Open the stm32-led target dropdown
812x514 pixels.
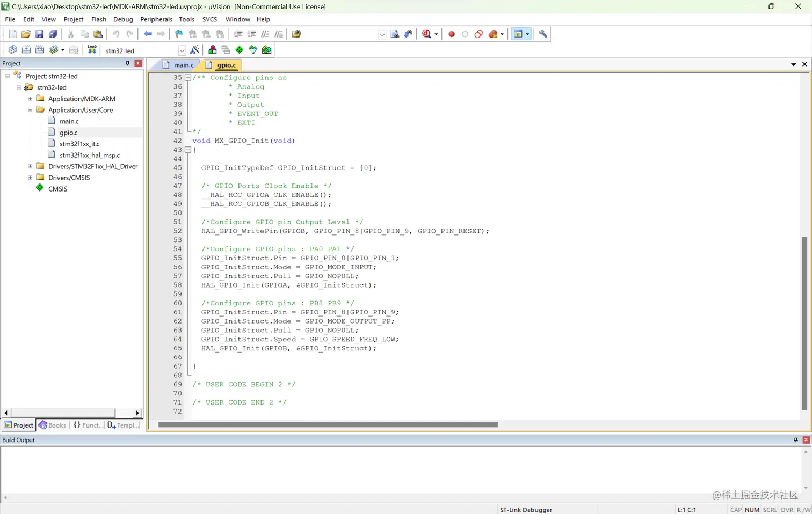tap(182, 50)
